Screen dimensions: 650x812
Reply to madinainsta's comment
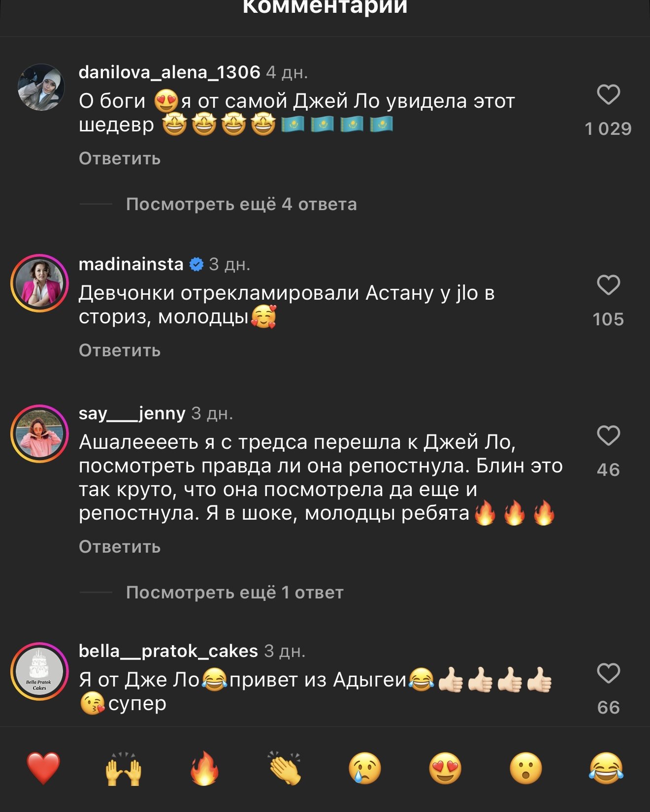120,350
